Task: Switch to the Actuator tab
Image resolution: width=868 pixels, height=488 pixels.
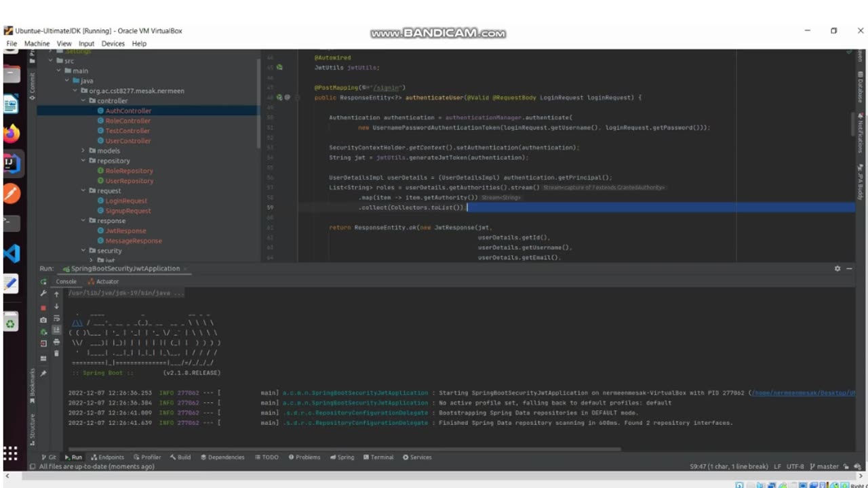Action: [x=104, y=281]
